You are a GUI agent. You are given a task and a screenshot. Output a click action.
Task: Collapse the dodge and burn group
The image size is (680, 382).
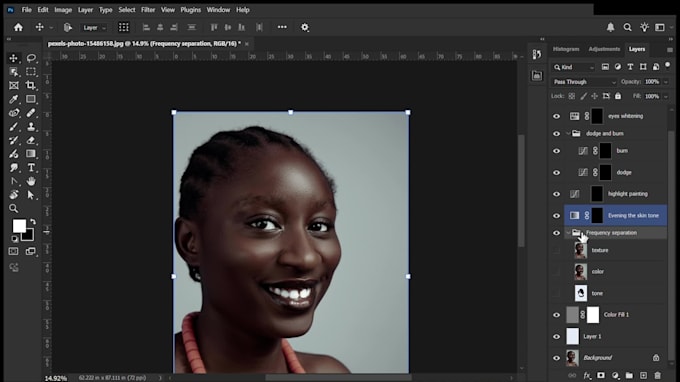[568, 134]
